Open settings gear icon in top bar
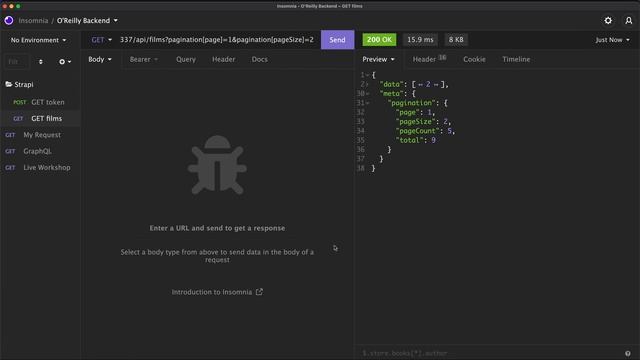This screenshot has height=360, width=640. tap(608, 20)
